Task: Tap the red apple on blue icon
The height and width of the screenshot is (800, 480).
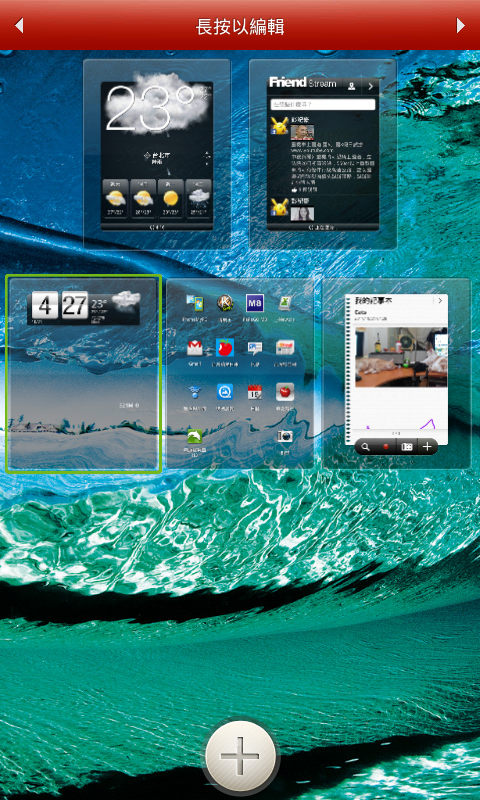Action: tap(225, 348)
